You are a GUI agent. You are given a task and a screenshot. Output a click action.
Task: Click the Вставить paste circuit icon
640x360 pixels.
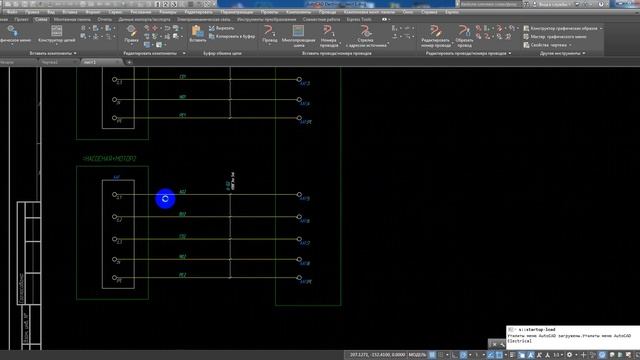coord(198,34)
